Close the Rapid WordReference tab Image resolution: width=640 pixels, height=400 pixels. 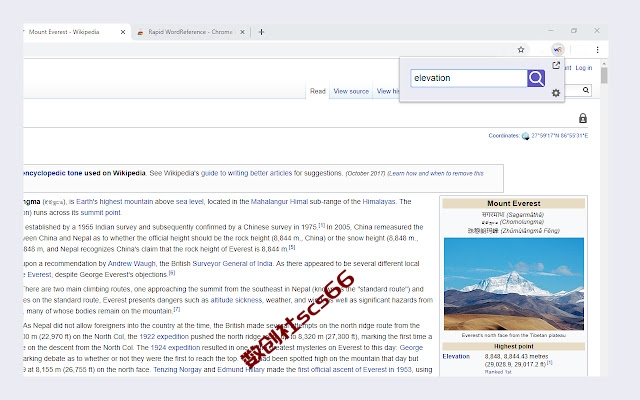tap(242, 32)
